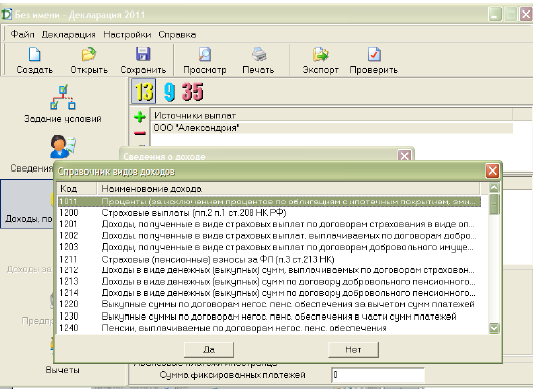Click the Наименование дохода column header
Screen dimensions: 533x389
288,188
